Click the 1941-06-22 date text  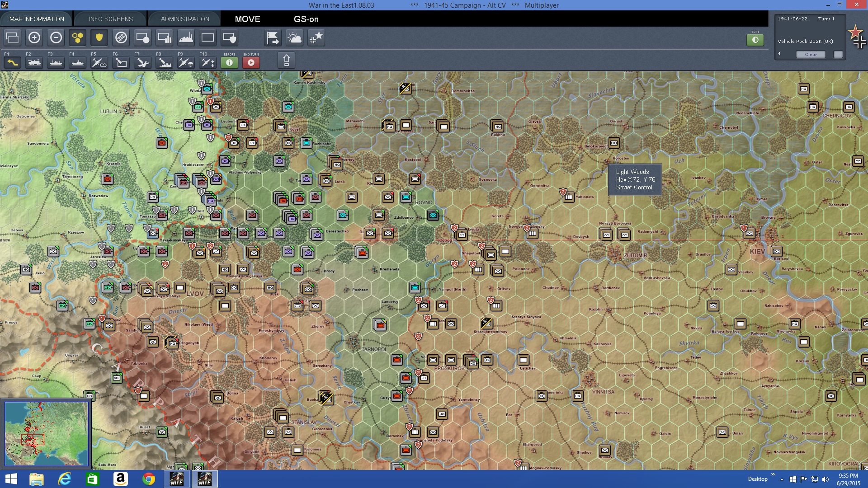coord(793,19)
